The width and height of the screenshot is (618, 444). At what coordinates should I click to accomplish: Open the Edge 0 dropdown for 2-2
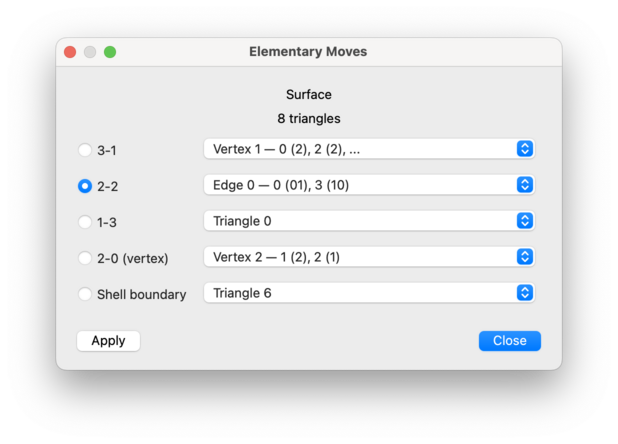(x=369, y=185)
